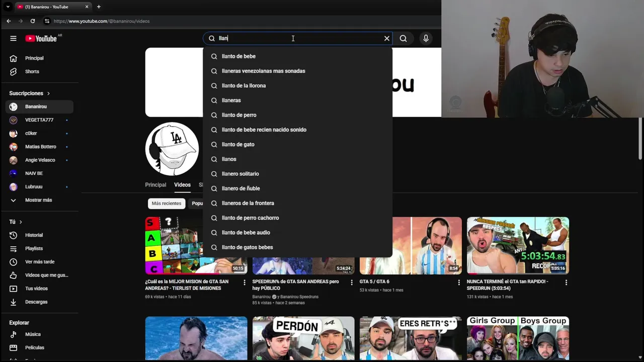The image size is (644, 362).
Task: Open Ver más tarde
Action: (40, 262)
